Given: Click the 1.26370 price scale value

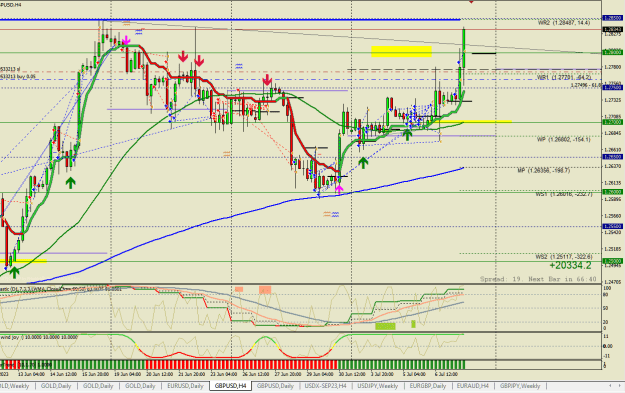Looking at the screenshot, I should 613,167.
